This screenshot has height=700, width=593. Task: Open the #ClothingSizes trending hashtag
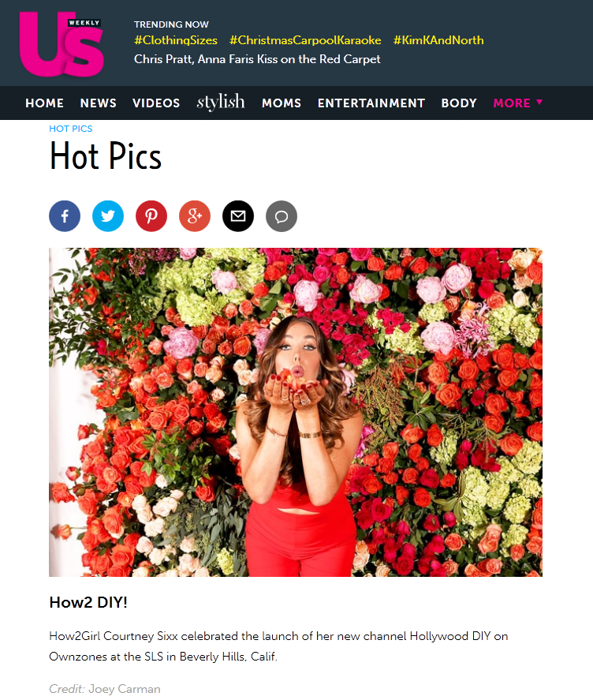pyautogui.click(x=176, y=40)
